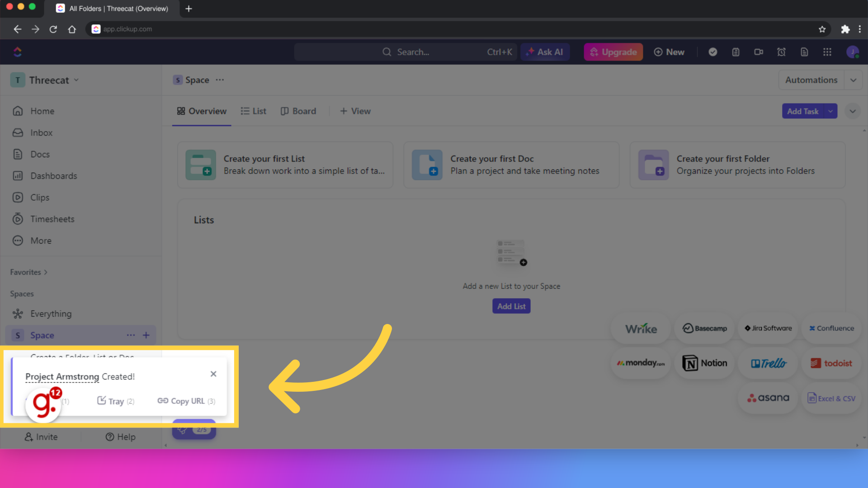Go back in the browser
The width and height of the screenshot is (868, 488).
point(17,29)
